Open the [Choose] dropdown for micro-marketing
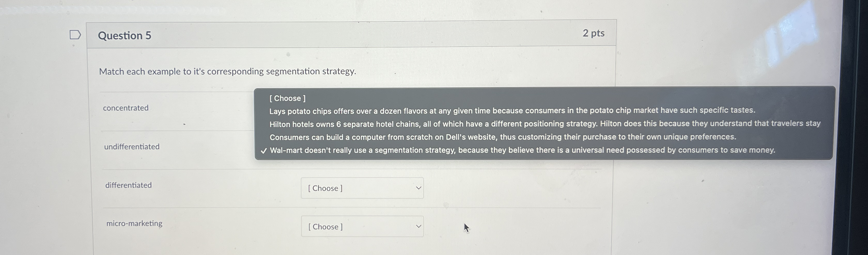868x255 pixels. (362, 226)
